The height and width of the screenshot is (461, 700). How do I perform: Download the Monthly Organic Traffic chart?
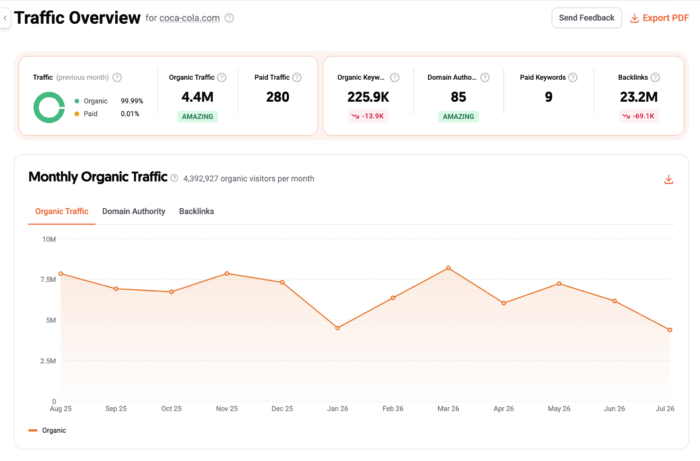point(668,179)
